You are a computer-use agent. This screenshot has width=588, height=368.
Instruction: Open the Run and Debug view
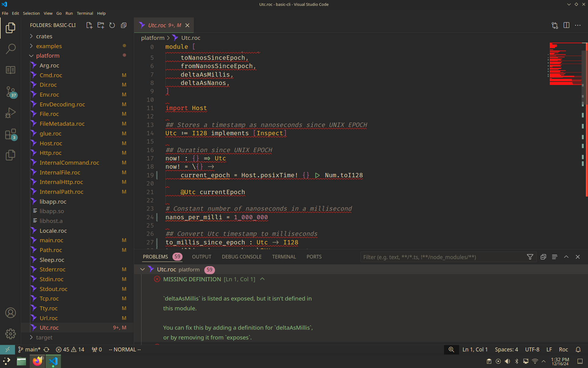[x=10, y=113]
